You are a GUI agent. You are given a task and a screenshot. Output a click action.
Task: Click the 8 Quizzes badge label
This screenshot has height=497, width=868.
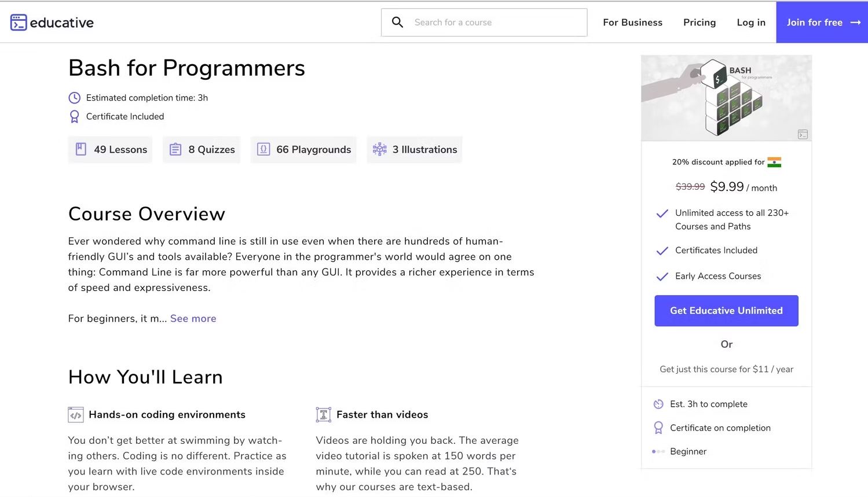pos(211,149)
